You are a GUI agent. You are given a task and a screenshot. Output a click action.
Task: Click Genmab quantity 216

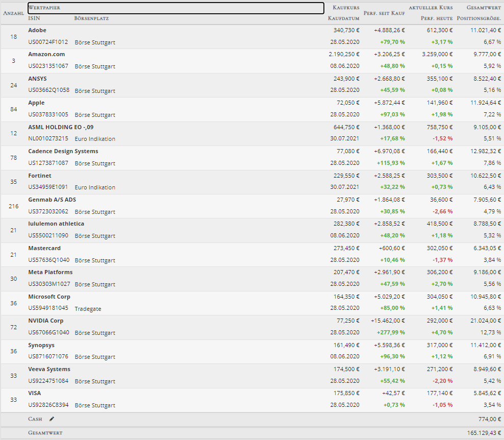(x=13, y=206)
